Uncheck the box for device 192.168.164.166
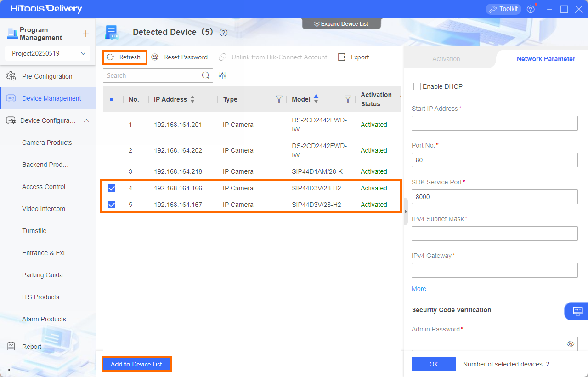 pos(112,188)
